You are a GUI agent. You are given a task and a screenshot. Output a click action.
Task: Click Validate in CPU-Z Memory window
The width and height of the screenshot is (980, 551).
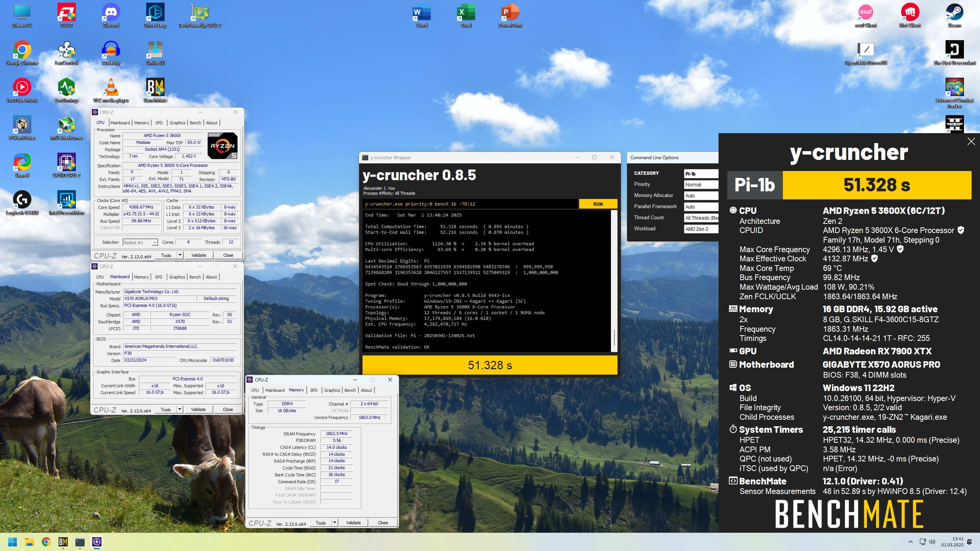tap(353, 523)
